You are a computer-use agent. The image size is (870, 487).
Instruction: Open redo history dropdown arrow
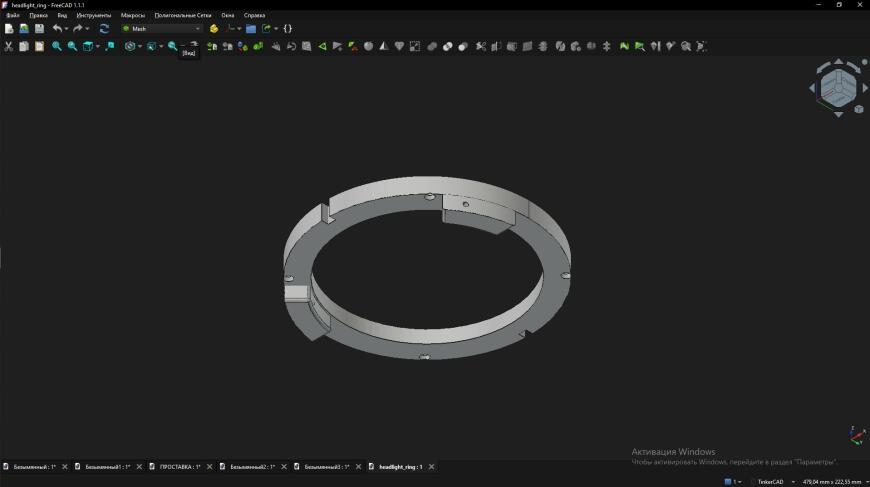pyautogui.click(x=87, y=29)
